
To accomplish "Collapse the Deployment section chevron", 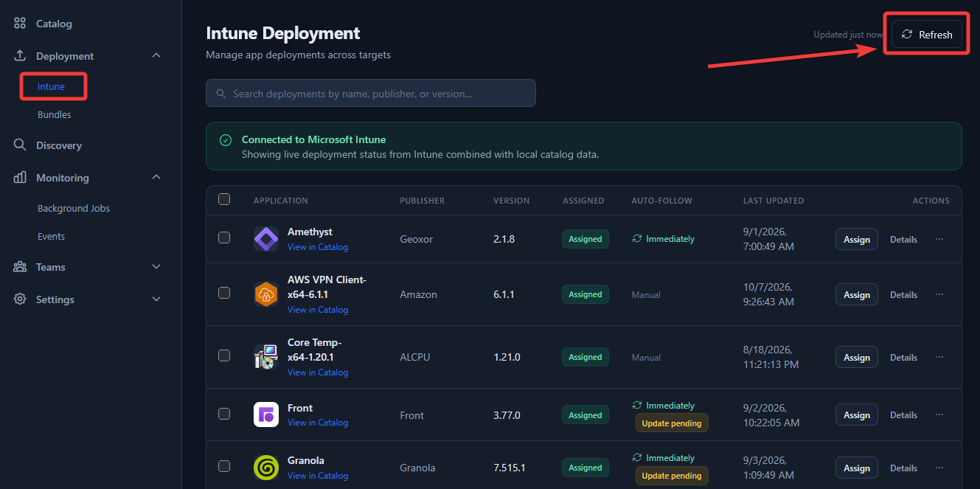I will (x=156, y=56).
